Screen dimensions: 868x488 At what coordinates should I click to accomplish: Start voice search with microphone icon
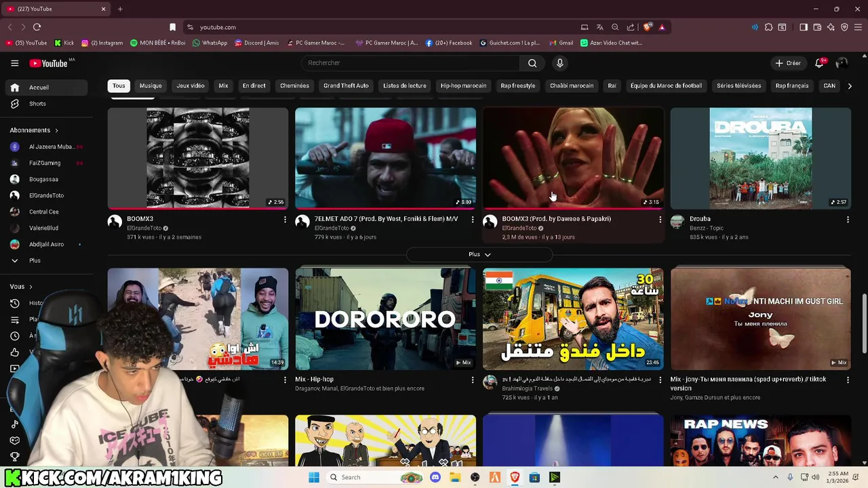tap(559, 63)
